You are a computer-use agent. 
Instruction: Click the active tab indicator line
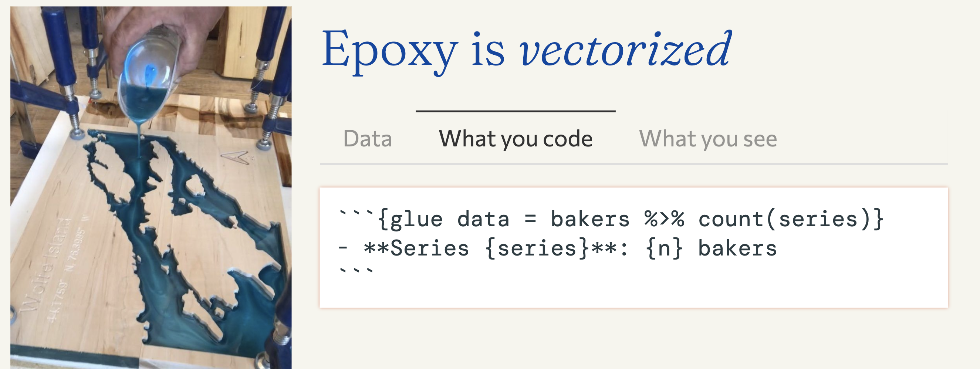click(x=516, y=111)
